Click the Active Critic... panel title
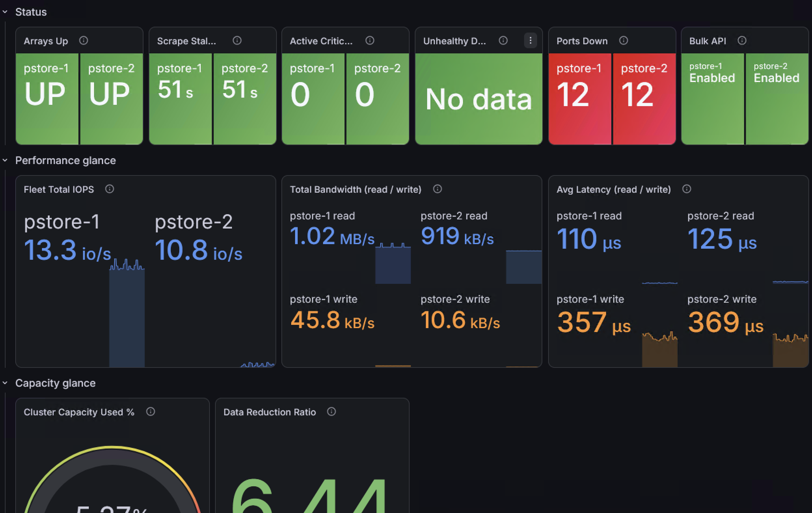Viewport: 812px width, 513px height. click(321, 41)
